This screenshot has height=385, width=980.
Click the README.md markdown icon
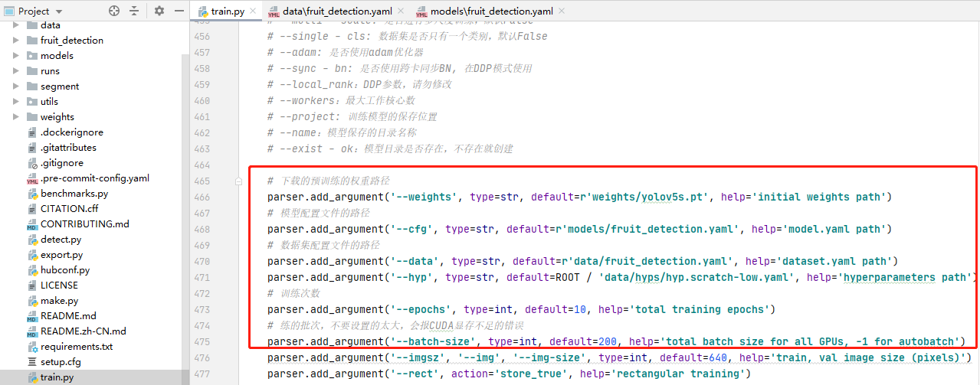[31, 315]
